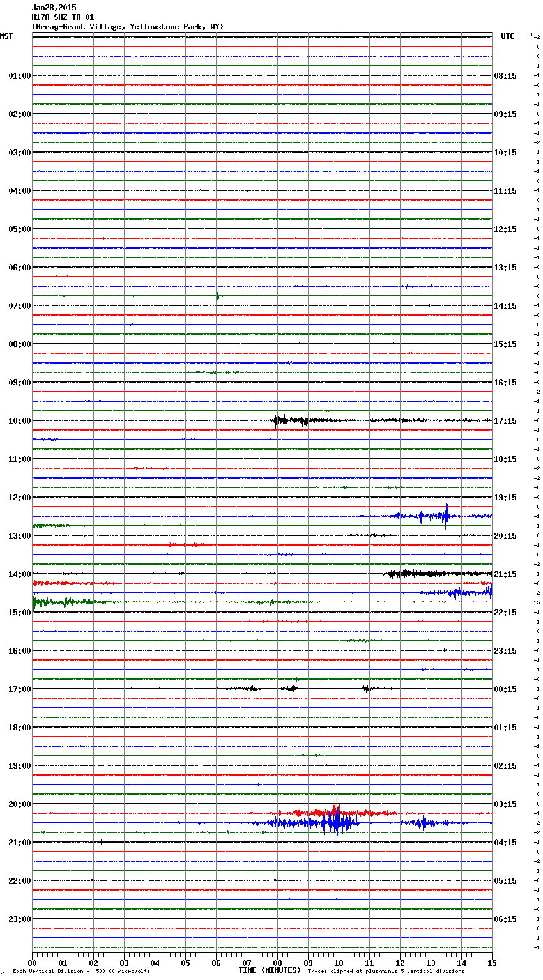
Task: Select the 09:00 MST row label
Action: [x=20, y=383]
